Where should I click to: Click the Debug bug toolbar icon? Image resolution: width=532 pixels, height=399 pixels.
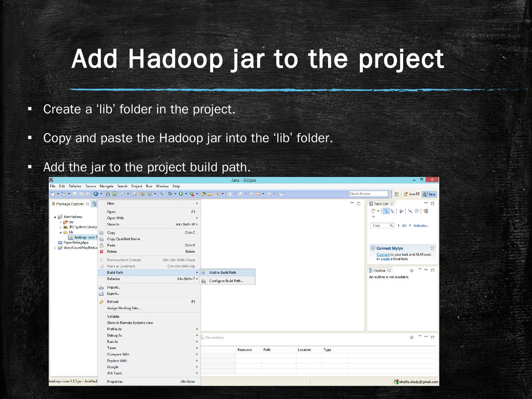coord(170,194)
